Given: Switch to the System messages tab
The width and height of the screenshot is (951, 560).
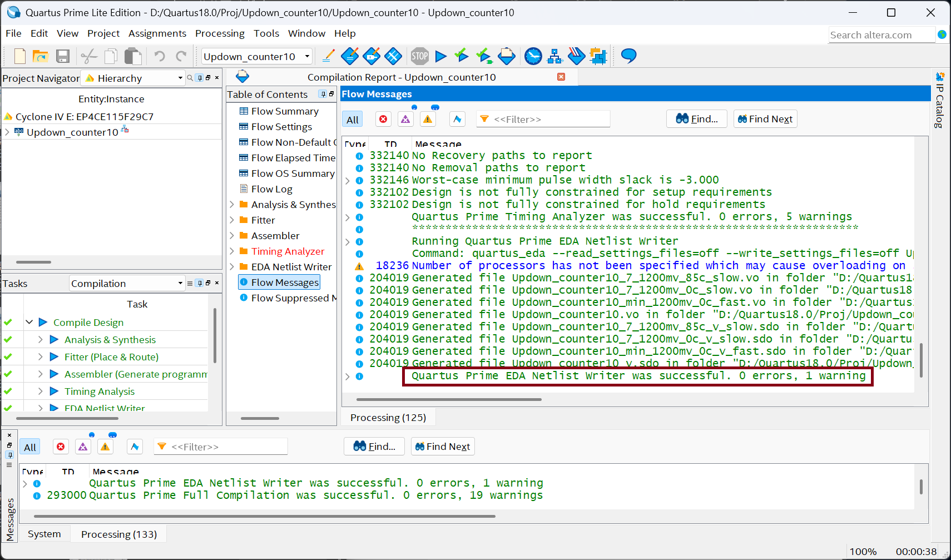Looking at the screenshot, I should click(44, 534).
